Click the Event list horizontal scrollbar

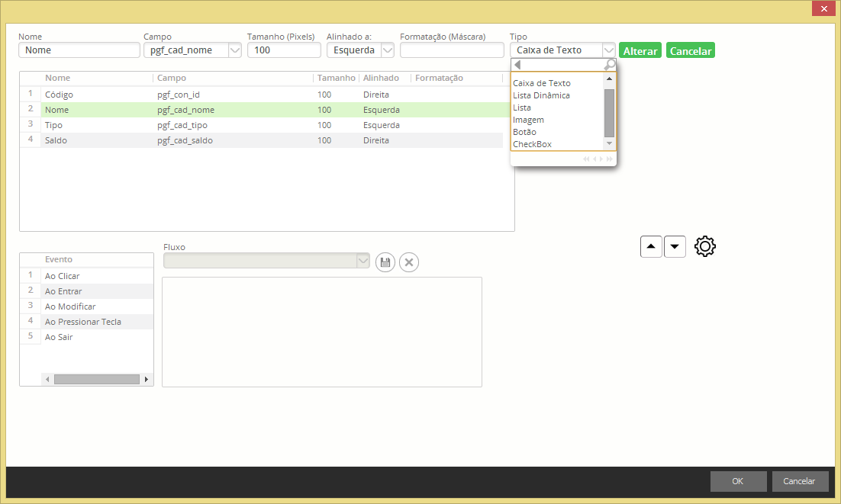(96, 379)
